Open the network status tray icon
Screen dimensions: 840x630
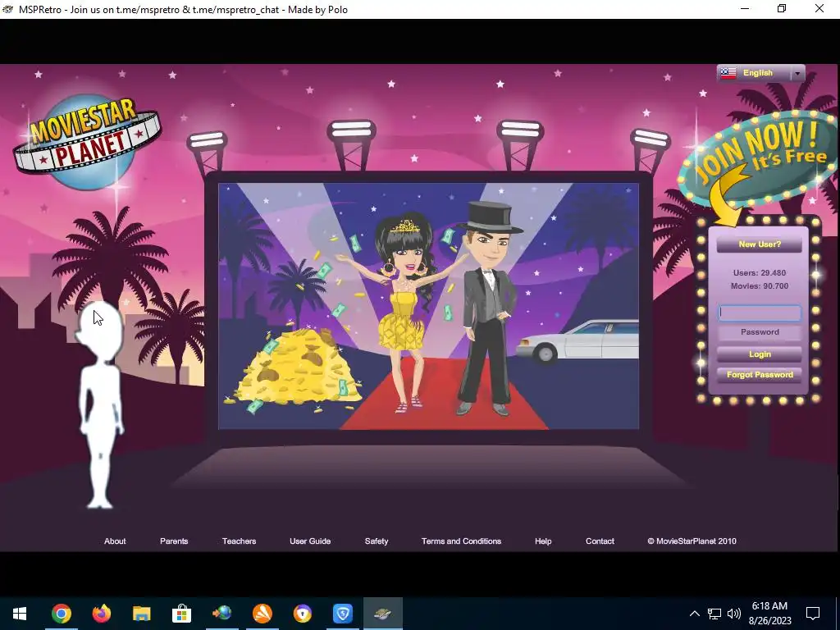(714, 614)
